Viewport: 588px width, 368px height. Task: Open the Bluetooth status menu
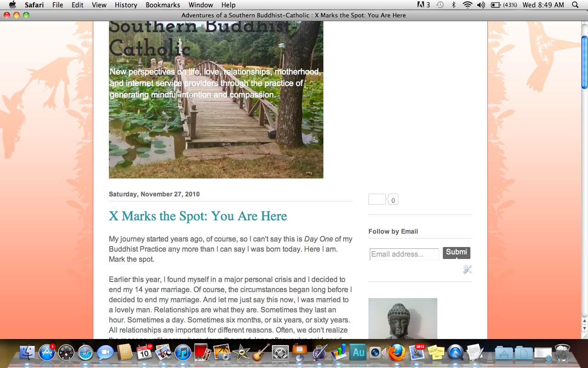454,5
